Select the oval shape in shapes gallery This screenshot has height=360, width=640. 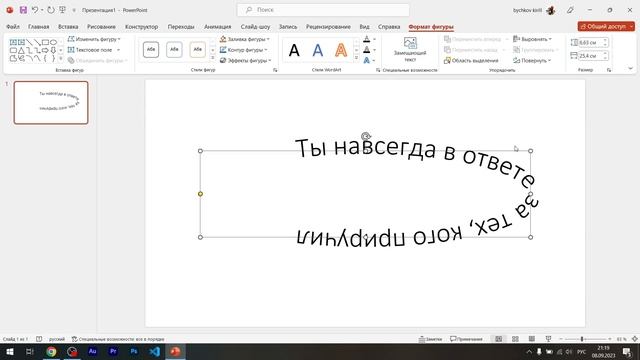pyautogui.click(x=53, y=42)
